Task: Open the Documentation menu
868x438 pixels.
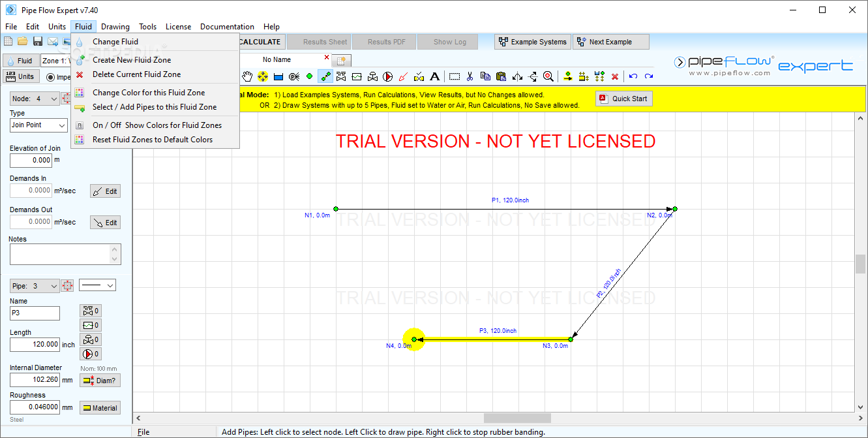Action: [x=227, y=27]
